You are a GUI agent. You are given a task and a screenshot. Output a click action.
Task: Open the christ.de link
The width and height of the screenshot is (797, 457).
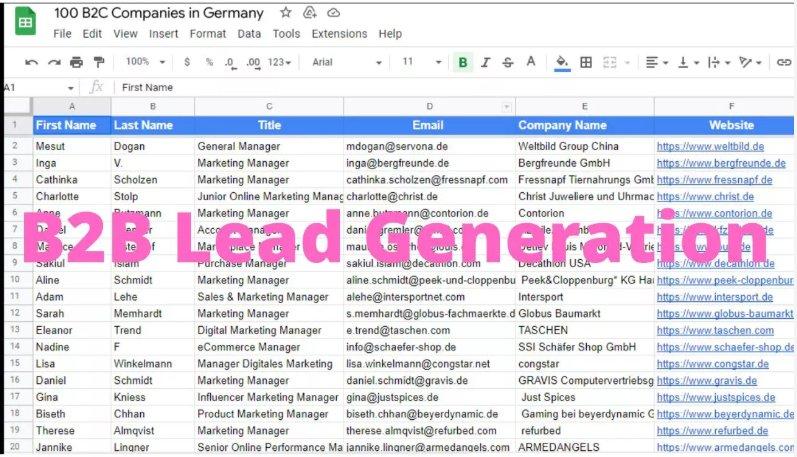[x=705, y=197]
